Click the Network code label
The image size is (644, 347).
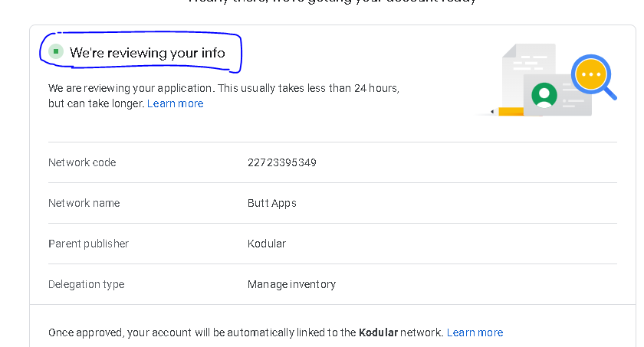(x=82, y=162)
